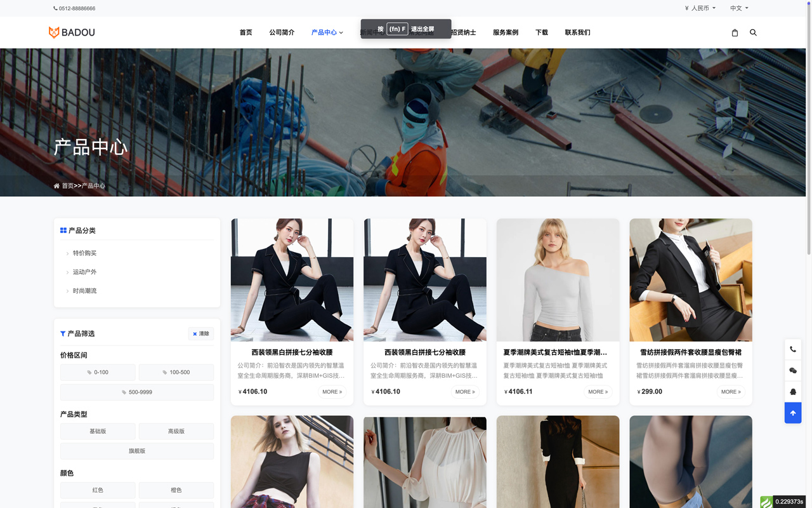Image resolution: width=812 pixels, height=508 pixels.
Task: Click MORE on 雪纺拼接假两件 product
Action: [x=731, y=392]
